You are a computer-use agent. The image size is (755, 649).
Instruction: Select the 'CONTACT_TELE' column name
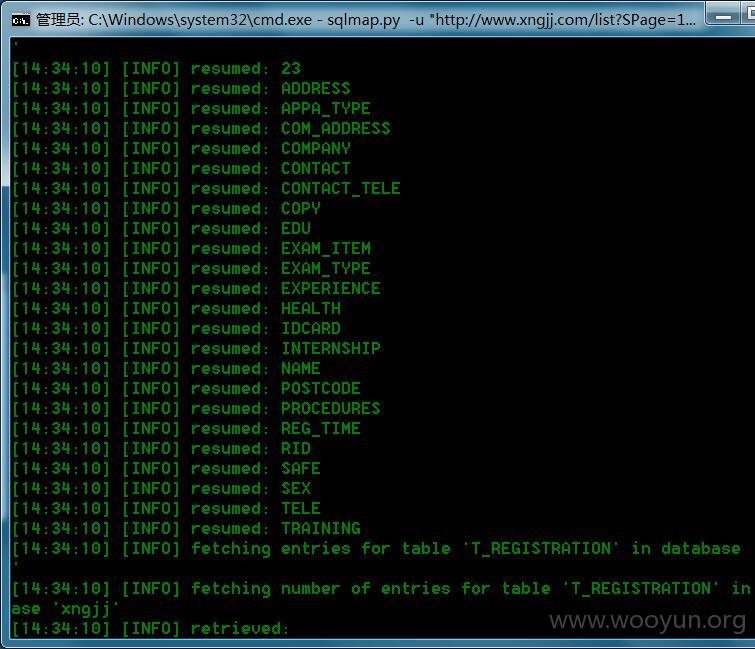[x=341, y=188]
